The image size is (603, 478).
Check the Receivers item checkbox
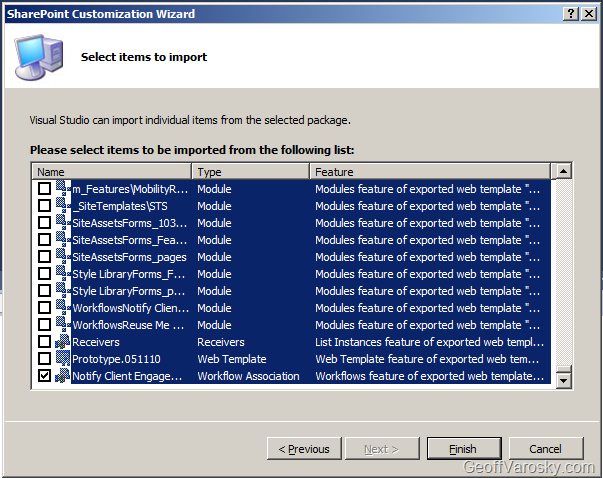44,342
